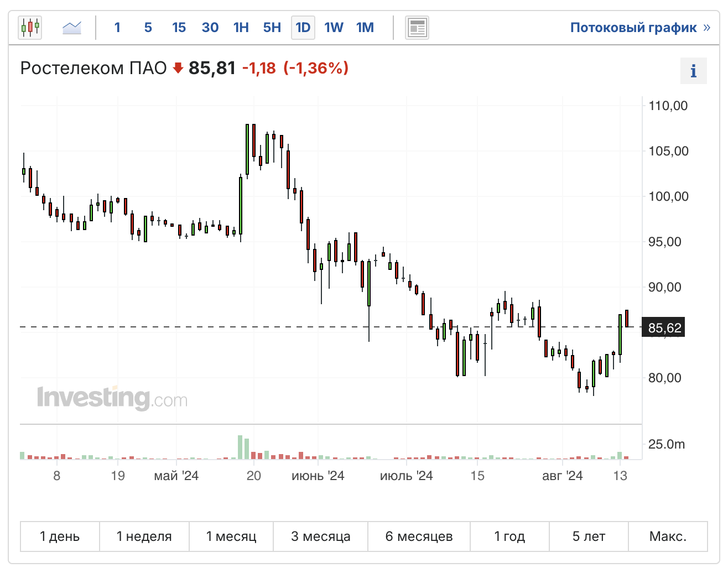The height and width of the screenshot is (573, 728).
Task: Click the tallest green volume bar
Action: click(x=240, y=447)
